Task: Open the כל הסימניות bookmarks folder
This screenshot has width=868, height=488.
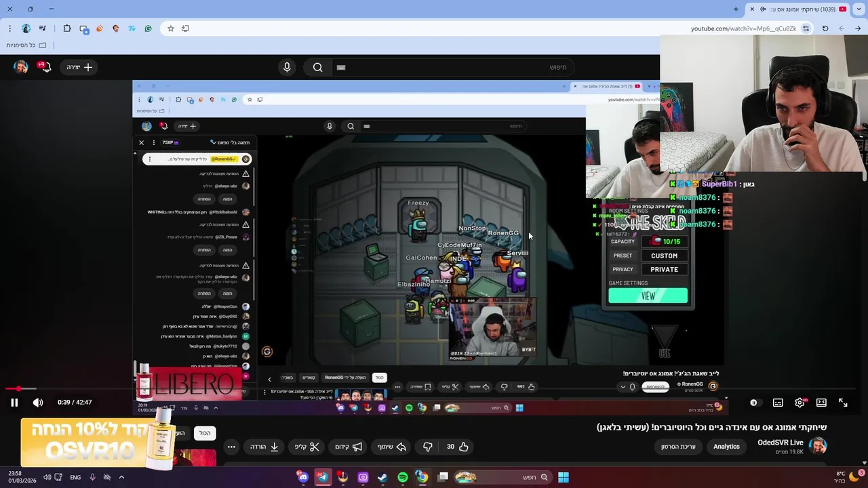Action: point(26,45)
